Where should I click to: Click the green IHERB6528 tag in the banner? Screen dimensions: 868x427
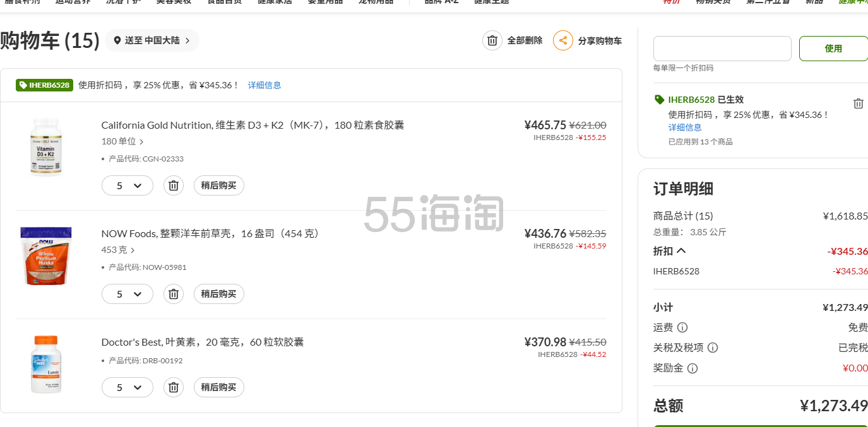coord(44,85)
